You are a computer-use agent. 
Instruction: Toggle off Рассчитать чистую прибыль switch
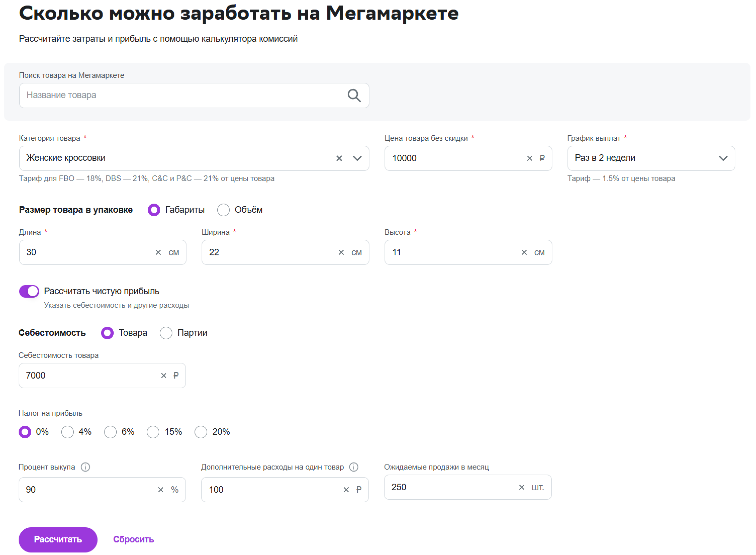tap(29, 291)
